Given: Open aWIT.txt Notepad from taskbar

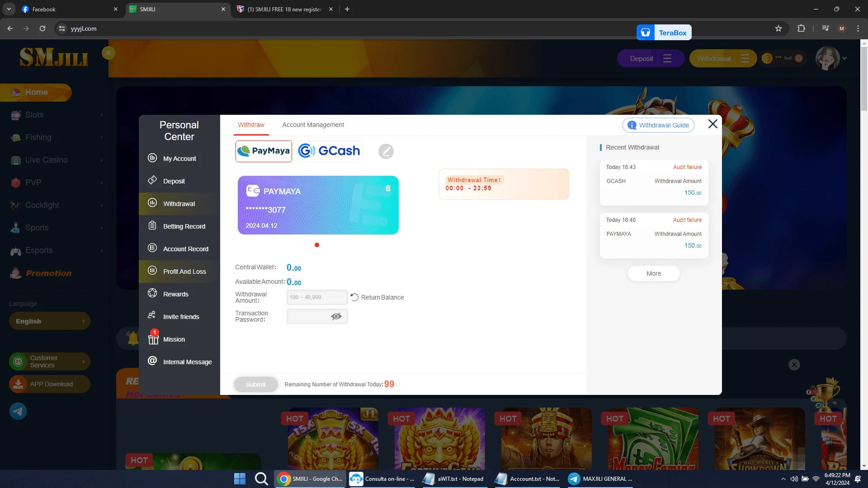Looking at the screenshot, I should [454, 479].
